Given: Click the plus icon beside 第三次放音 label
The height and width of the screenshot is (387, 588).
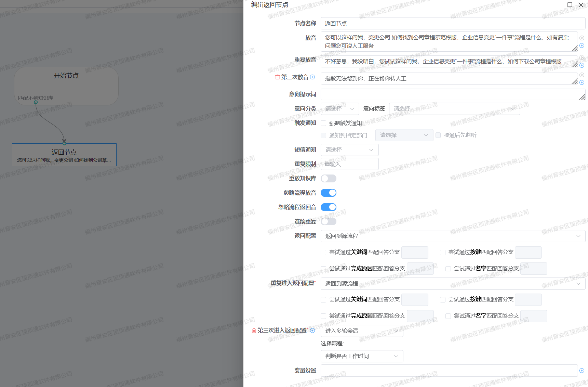Looking at the screenshot, I should click(312, 77).
